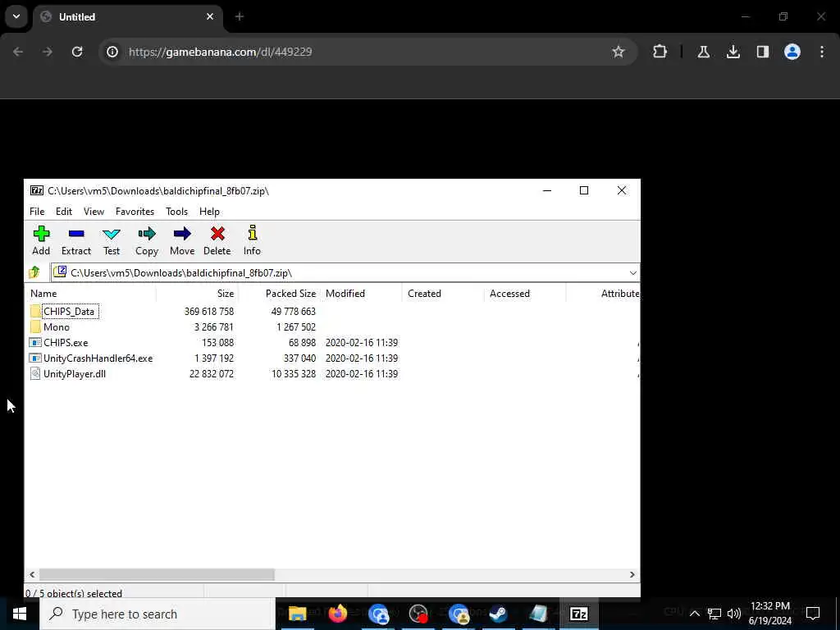Open the 7-Zip File menu
Viewport: 840px width, 630px height.
pyautogui.click(x=37, y=212)
